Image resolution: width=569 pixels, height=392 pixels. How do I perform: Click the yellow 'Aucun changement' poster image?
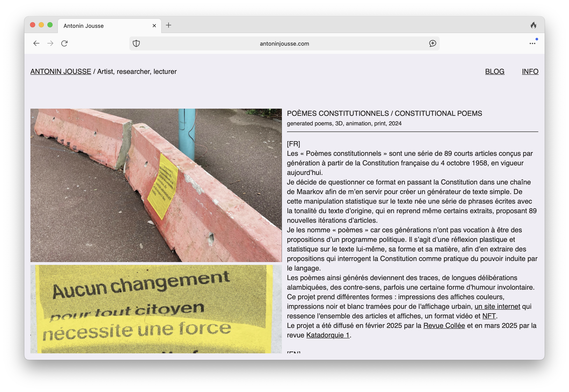tap(156, 309)
